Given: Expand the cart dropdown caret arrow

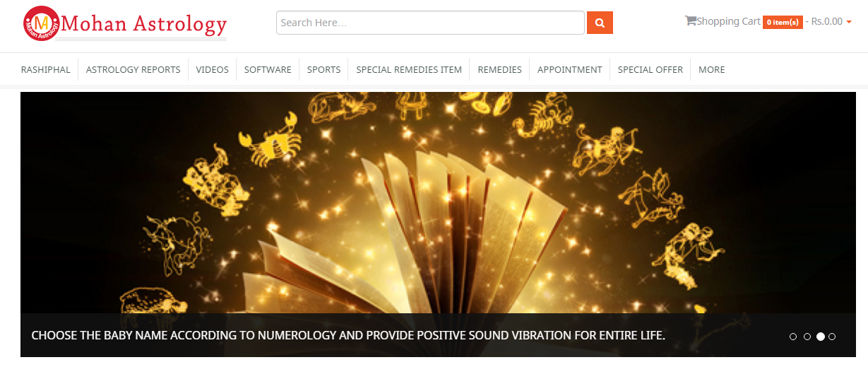Looking at the screenshot, I should point(848,22).
